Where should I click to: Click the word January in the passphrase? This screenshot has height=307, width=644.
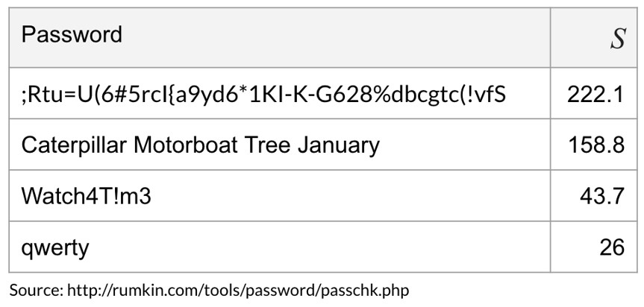click(x=339, y=146)
